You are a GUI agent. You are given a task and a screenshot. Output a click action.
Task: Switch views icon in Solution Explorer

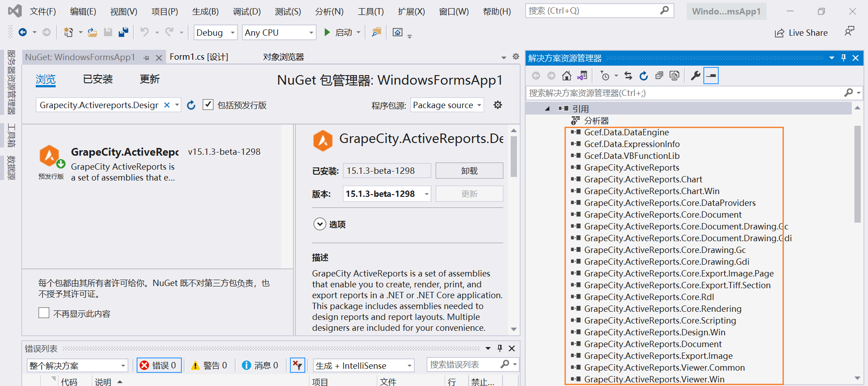(583, 76)
